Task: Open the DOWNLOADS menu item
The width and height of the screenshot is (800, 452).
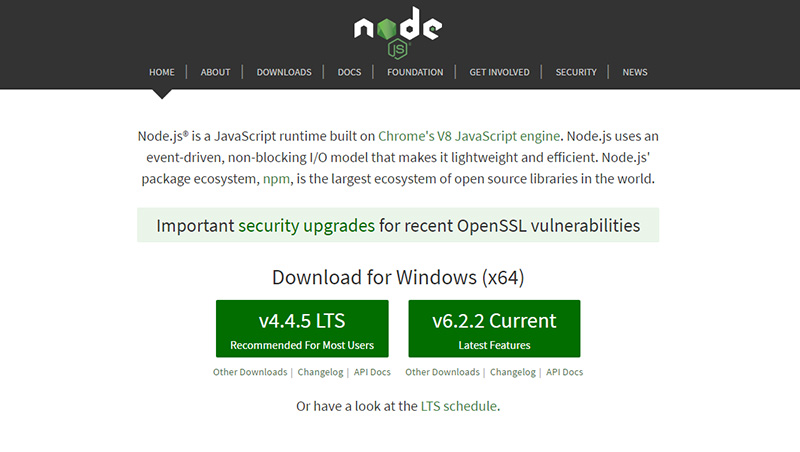Action: click(x=284, y=72)
